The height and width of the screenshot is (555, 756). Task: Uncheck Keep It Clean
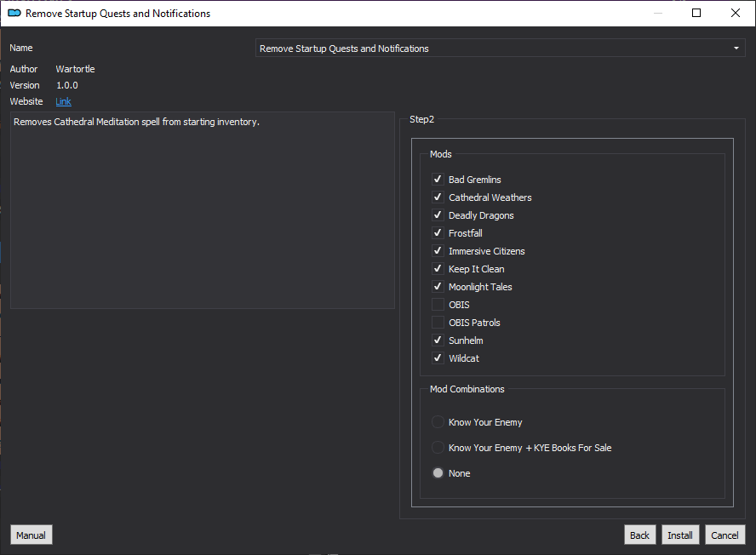[x=438, y=269]
